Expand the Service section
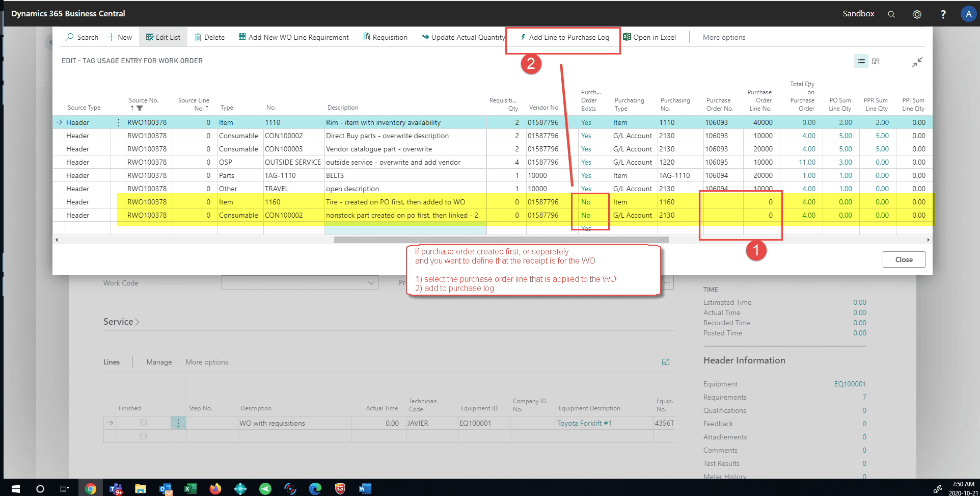Image resolution: width=980 pixels, height=496 pixels. [x=121, y=322]
